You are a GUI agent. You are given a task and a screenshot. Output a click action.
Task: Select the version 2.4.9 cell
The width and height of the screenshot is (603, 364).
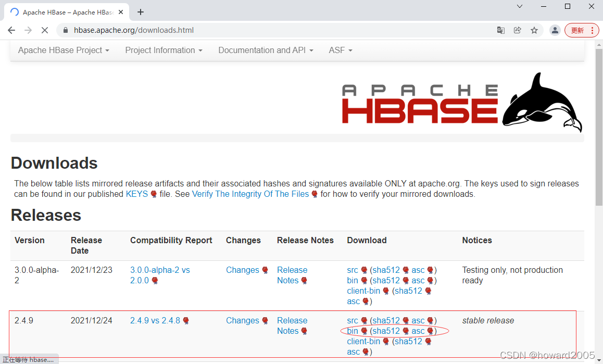pos(24,321)
